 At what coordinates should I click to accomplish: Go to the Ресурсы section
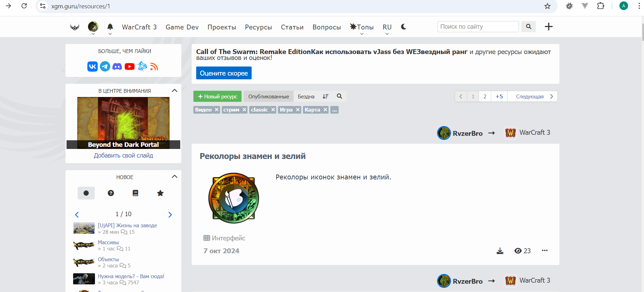(x=259, y=27)
